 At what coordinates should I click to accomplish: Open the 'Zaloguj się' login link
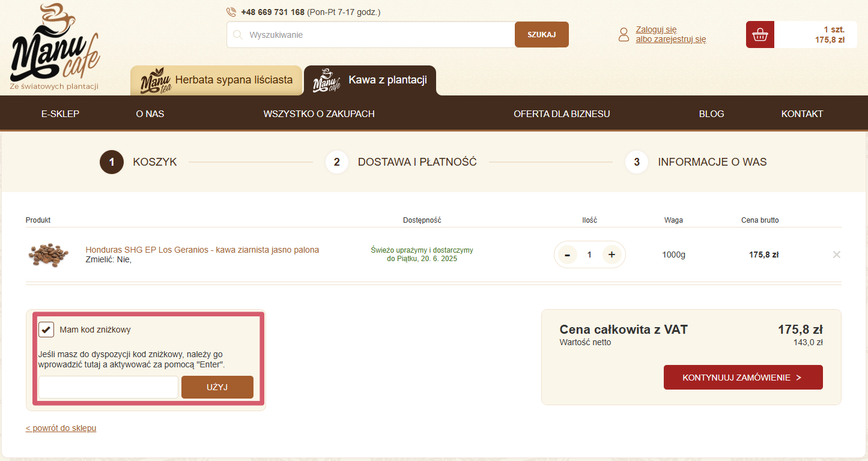coord(656,29)
